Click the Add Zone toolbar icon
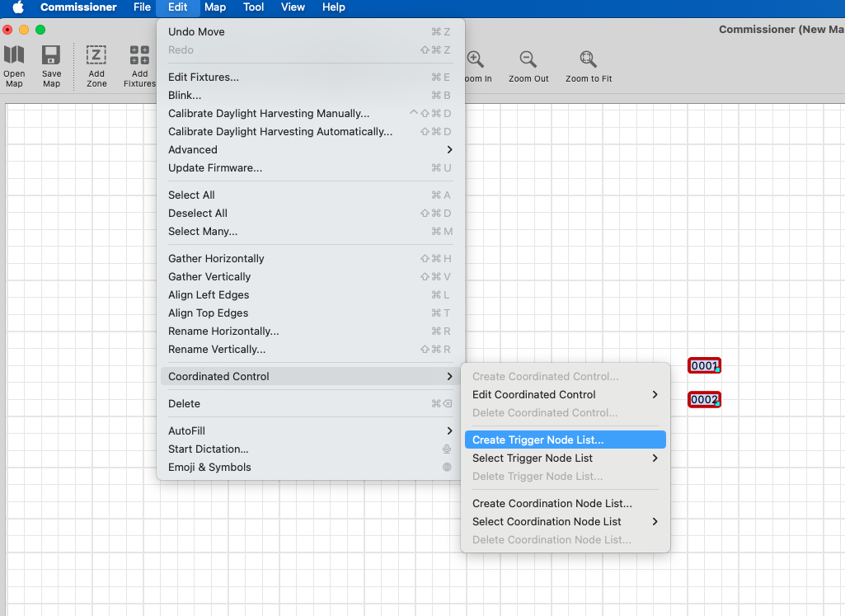Image resolution: width=845 pixels, height=616 pixels. pyautogui.click(x=96, y=57)
